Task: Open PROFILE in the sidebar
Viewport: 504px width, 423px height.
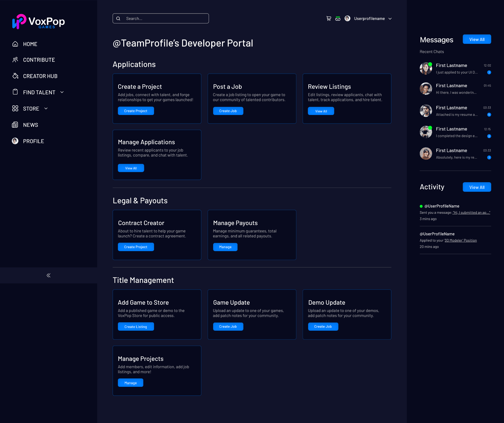Action: (x=33, y=141)
